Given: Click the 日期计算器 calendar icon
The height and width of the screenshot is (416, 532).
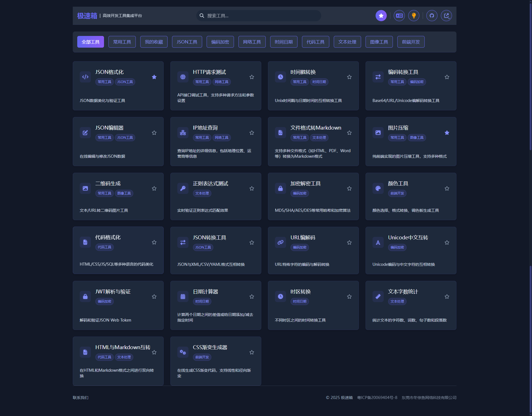Looking at the screenshot, I should tap(183, 296).
